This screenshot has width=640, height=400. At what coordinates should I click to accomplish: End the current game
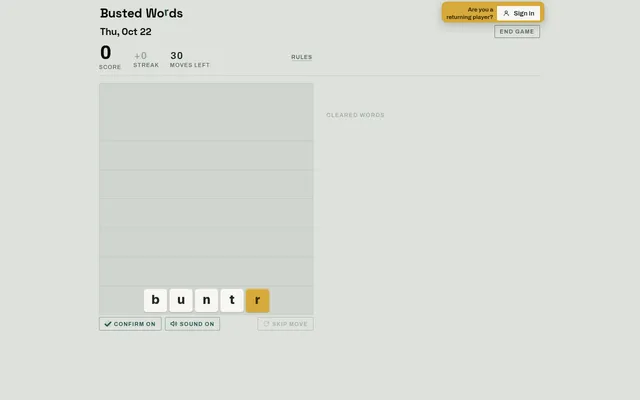[517, 31]
